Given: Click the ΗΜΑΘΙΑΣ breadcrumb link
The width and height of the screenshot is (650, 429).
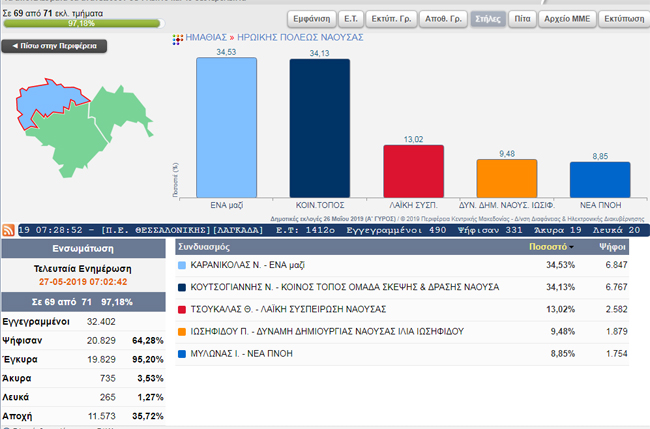Looking at the screenshot, I should click(x=209, y=37).
